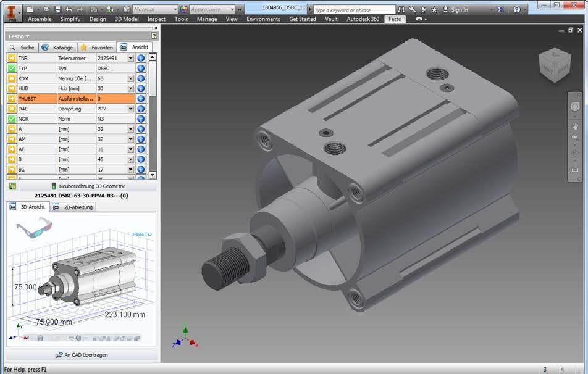Click the green icon left of Neuberechnung

tap(12, 186)
